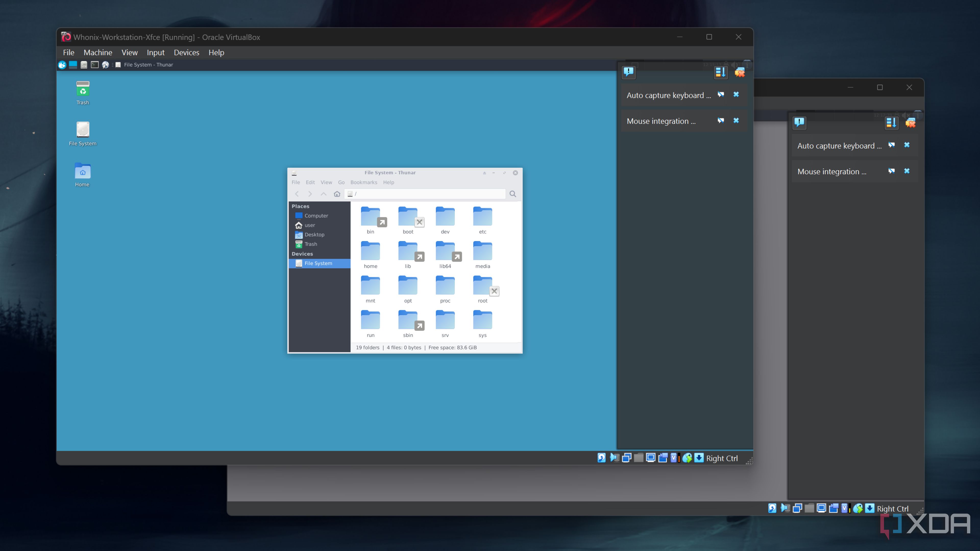Go to home folder via Thunar toolbar icon
This screenshot has height=551, width=980.
(x=337, y=194)
